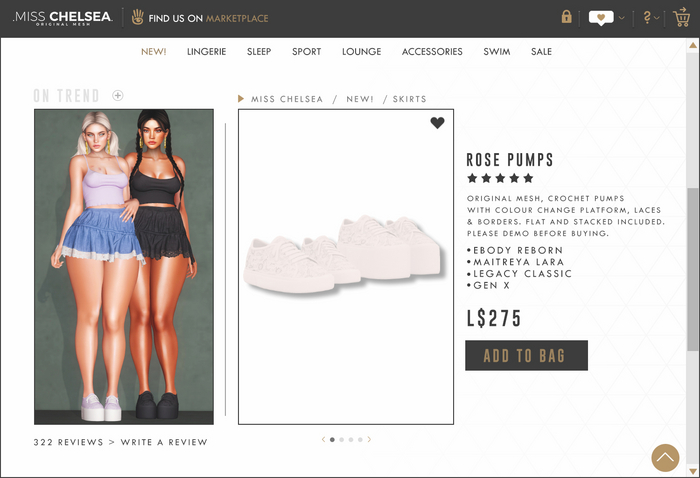Click the five-star rating under Rose Pumps
The height and width of the screenshot is (478, 700).
pos(500,179)
